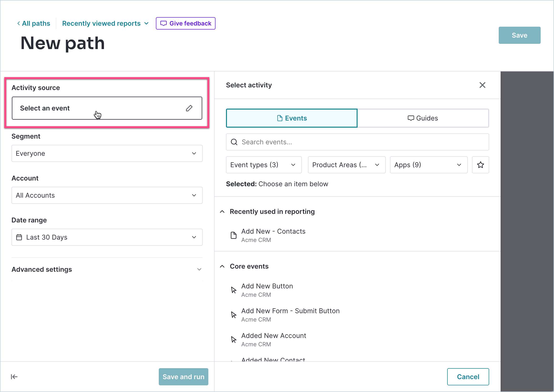Open the All Accounts dropdown

coord(107,195)
